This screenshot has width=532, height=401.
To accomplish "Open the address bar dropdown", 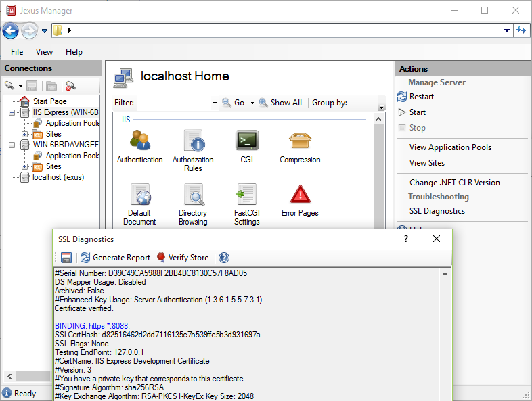I will tap(507, 30).
